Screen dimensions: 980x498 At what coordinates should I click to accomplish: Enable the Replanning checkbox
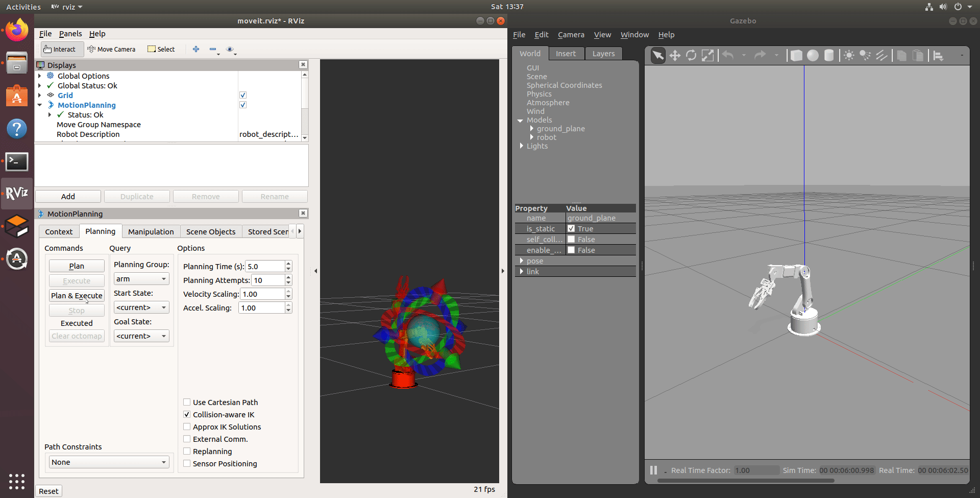tap(187, 451)
